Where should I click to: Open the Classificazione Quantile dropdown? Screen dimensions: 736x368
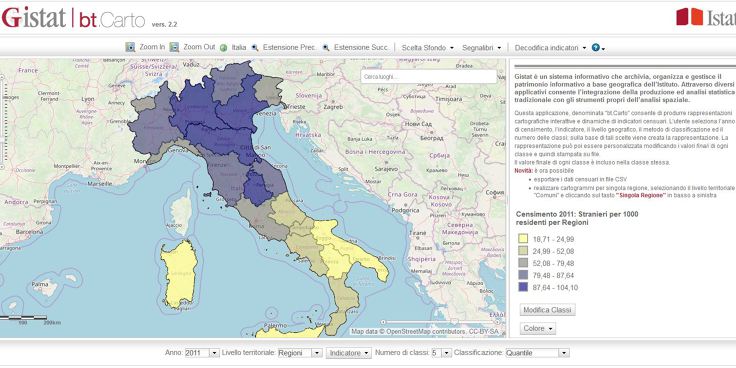538,353
